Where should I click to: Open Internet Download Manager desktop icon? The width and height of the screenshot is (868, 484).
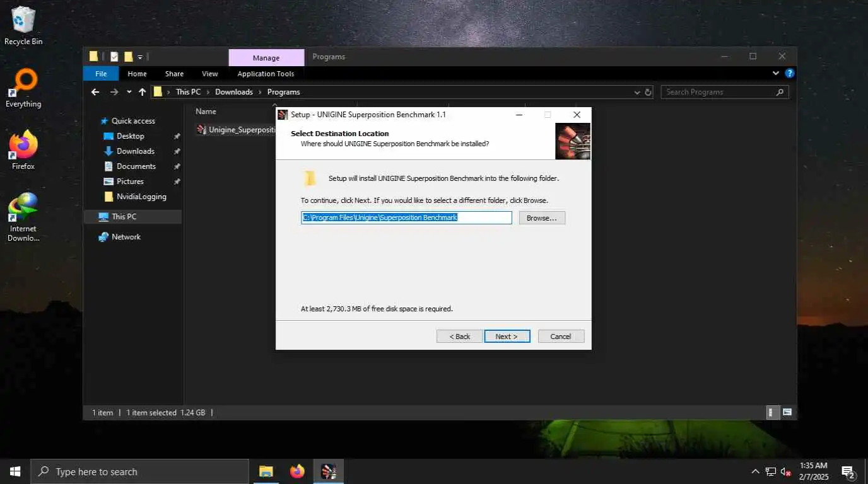(23, 217)
